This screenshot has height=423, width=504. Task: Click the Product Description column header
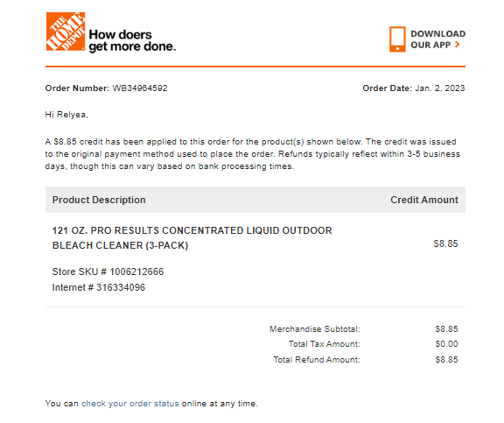pyautogui.click(x=99, y=200)
